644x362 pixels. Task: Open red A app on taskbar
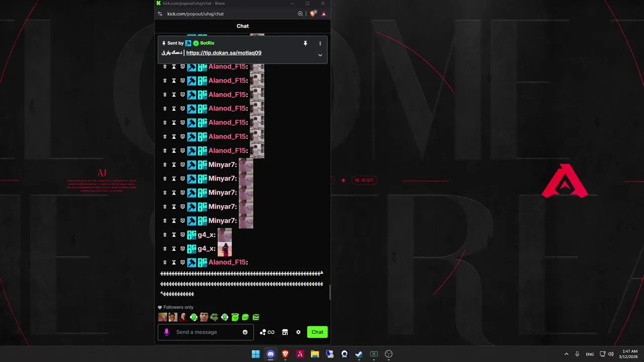[x=300, y=354]
